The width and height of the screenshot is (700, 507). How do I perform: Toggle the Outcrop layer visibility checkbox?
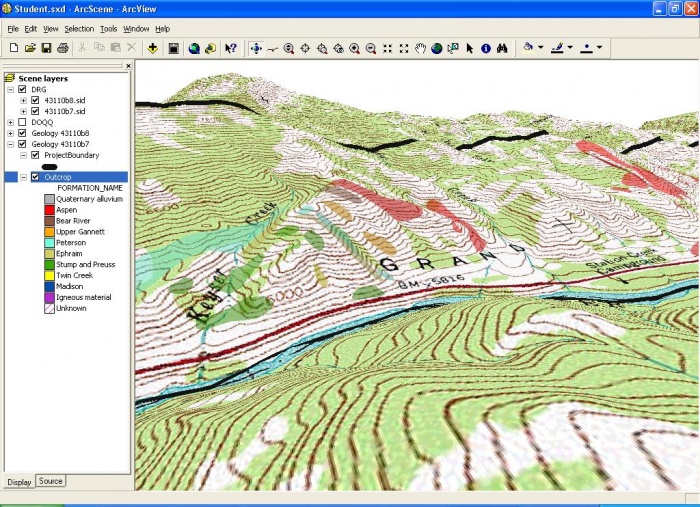(x=36, y=177)
